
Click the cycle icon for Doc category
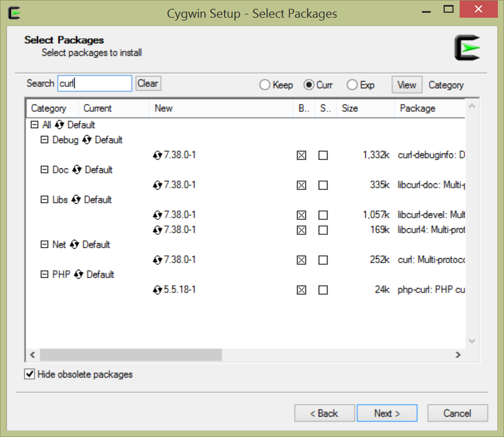[x=77, y=169]
